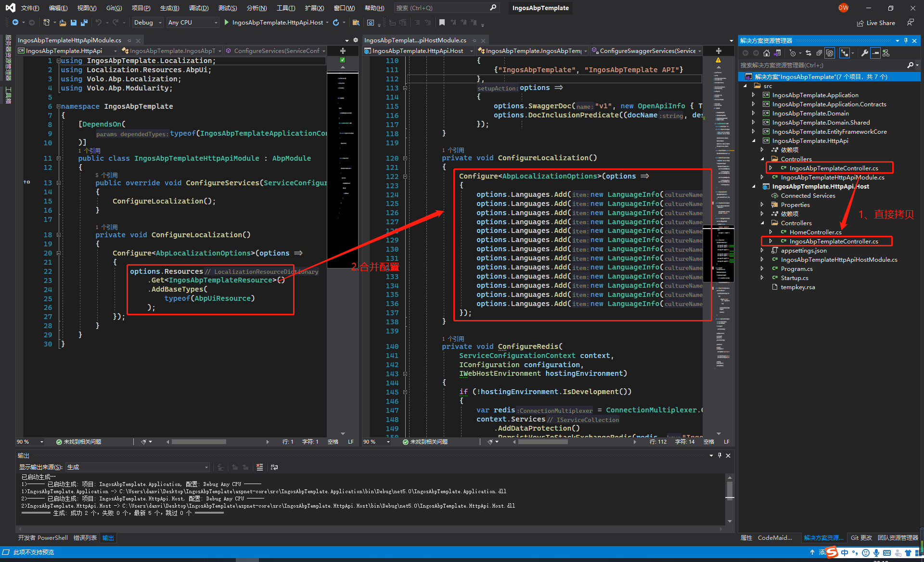Open the 文件(F) menu
The height and width of the screenshot is (562, 924).
[x=30, y=8]
